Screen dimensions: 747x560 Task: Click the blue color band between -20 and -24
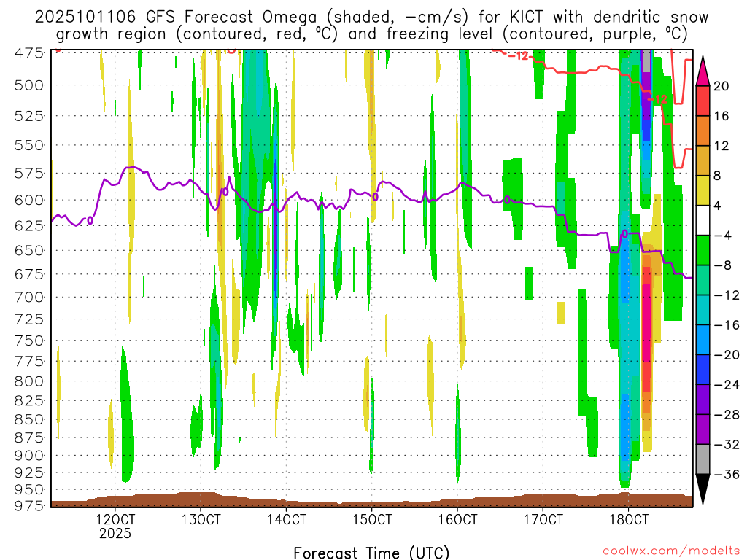(703, 370)
